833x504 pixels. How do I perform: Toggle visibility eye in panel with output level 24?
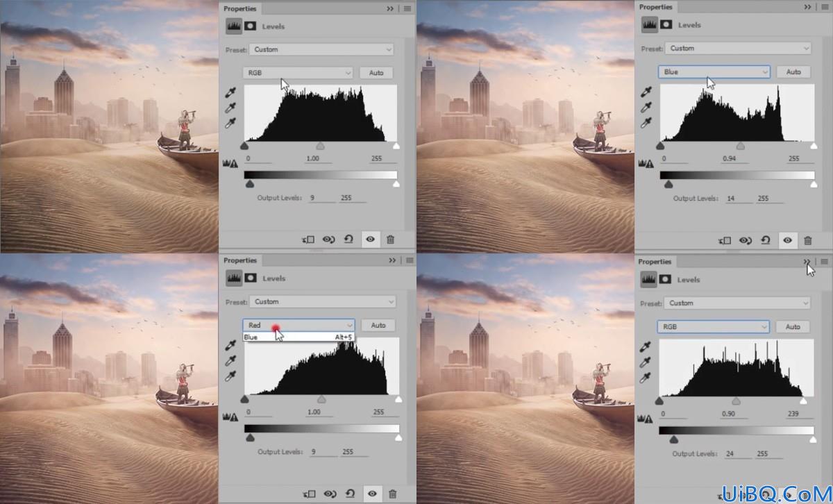[788, 495]
